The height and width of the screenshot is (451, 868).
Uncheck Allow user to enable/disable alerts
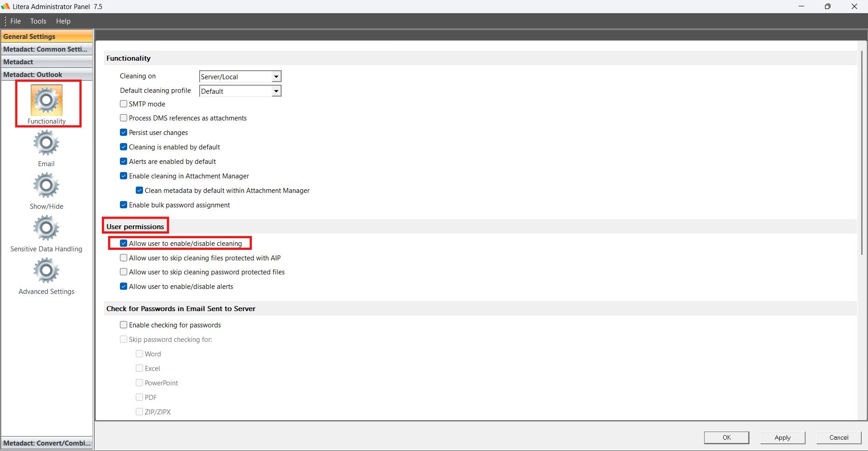coord(124,287)
